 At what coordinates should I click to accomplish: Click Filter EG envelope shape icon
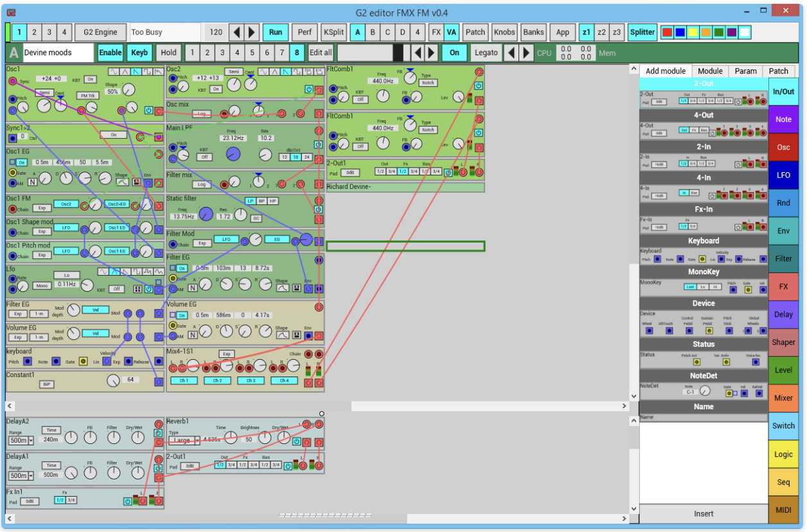[x=282, y=288]
